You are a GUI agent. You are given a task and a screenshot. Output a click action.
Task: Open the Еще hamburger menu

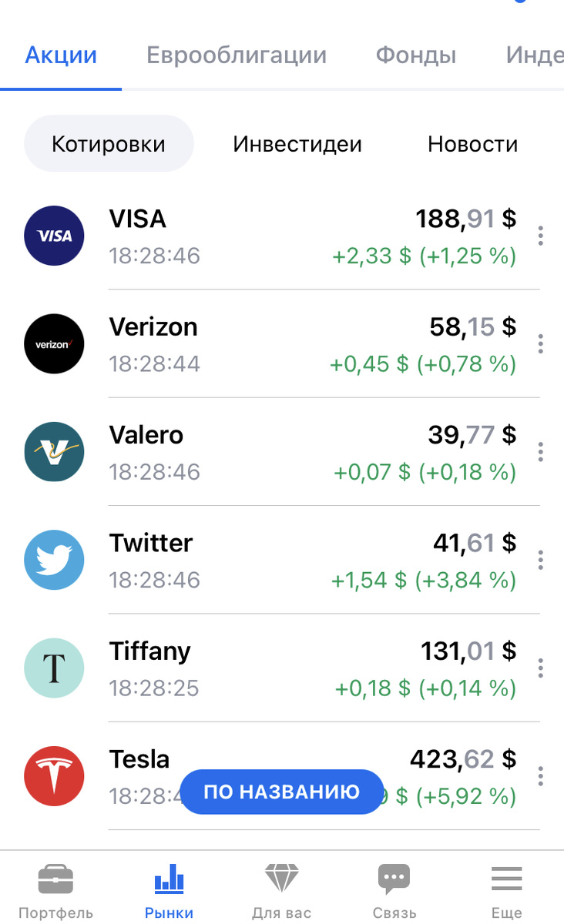(x=507, y=890)
